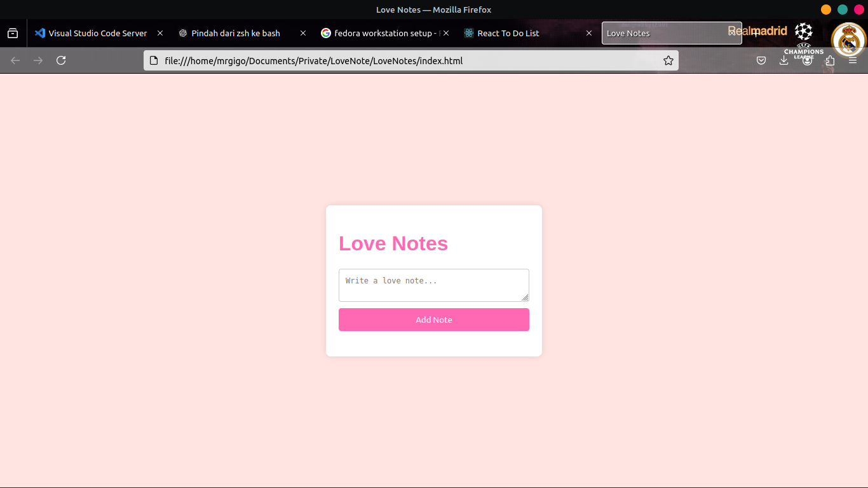Go forward one page
The image size is (868, 488).
click(x=38, y=60)
